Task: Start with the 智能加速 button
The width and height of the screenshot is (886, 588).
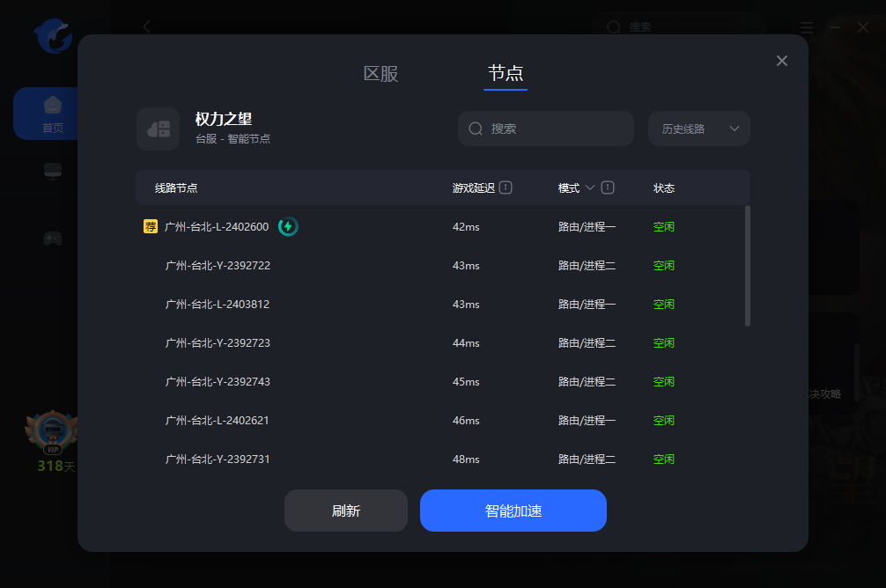Action: pos(513,511)
